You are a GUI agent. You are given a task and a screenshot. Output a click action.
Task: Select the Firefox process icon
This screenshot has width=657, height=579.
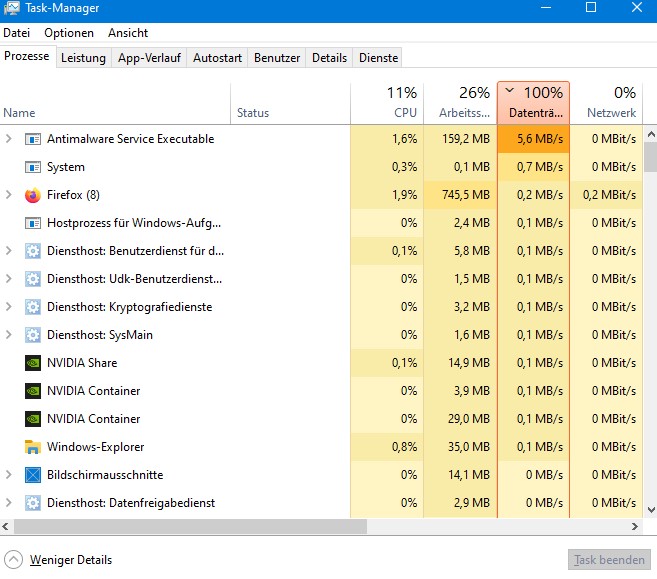pyautogui.click(x=33, y=195)
